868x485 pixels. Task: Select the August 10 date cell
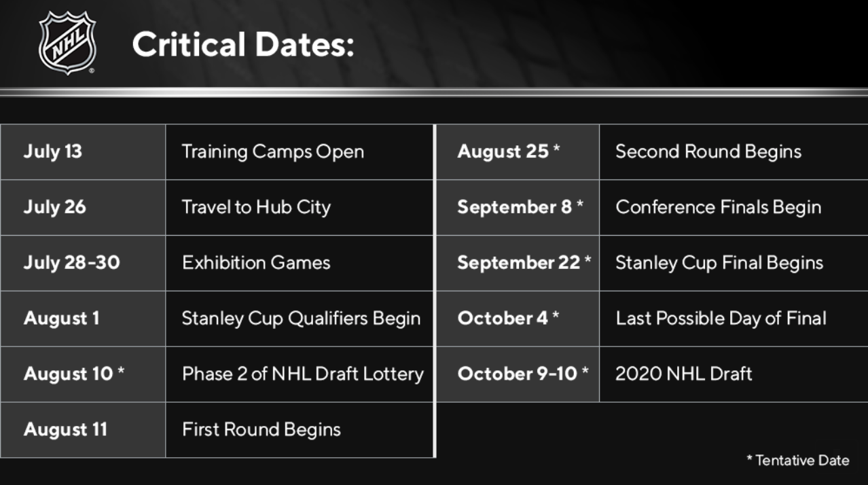82,374
